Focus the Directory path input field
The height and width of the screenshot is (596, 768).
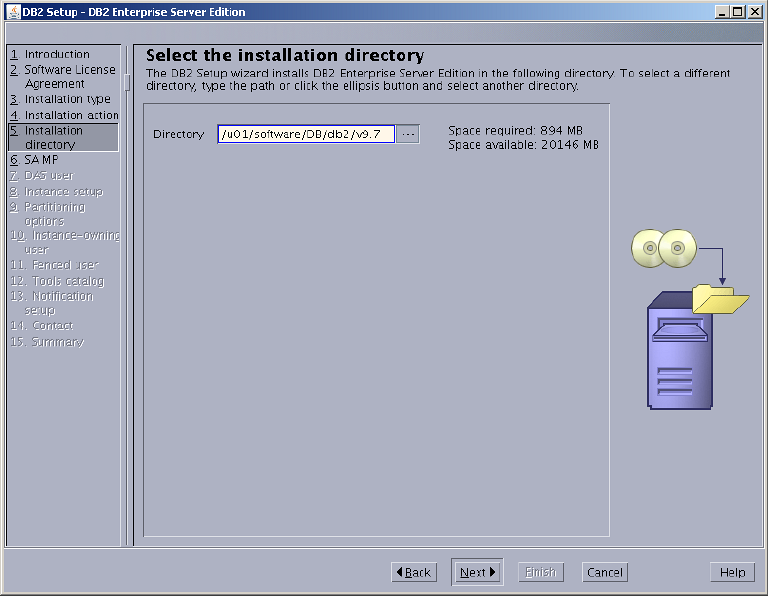coord(306,134)
